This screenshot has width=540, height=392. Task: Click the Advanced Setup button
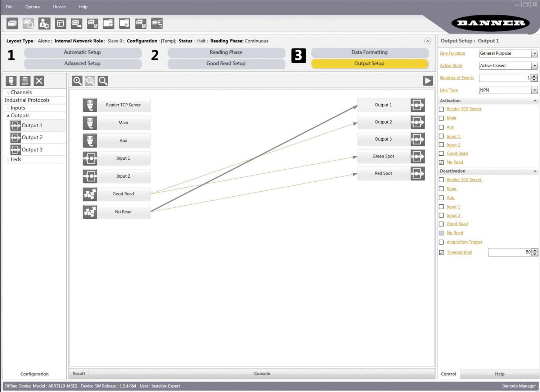pos(82,63)
